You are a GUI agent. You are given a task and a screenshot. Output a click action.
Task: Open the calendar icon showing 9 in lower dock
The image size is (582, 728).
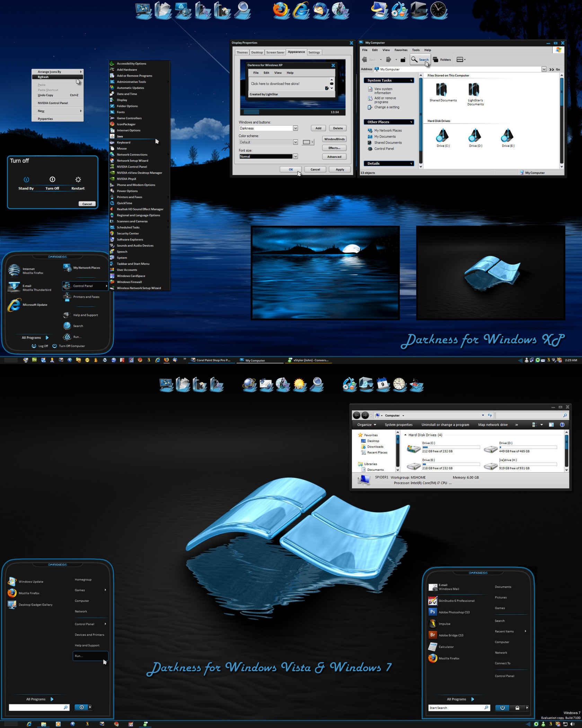[x=383, y=384]
